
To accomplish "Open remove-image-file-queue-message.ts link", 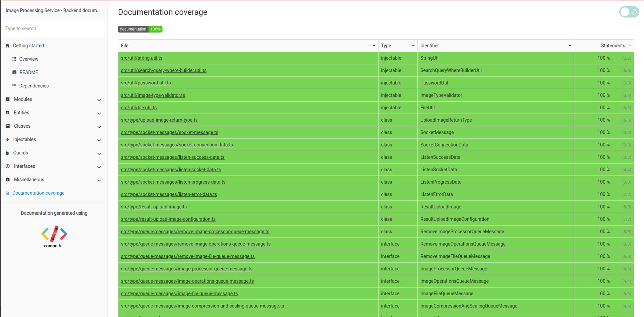I will pos(188,256).
